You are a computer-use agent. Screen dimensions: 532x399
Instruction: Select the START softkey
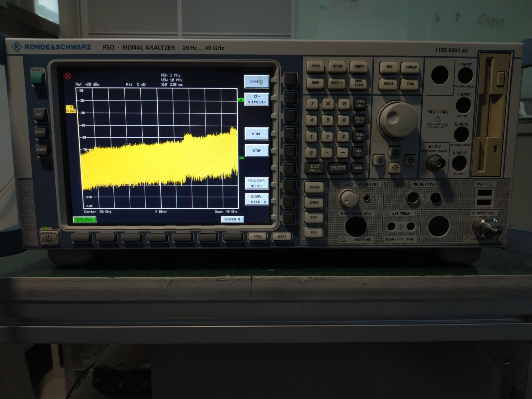(256, 134)
